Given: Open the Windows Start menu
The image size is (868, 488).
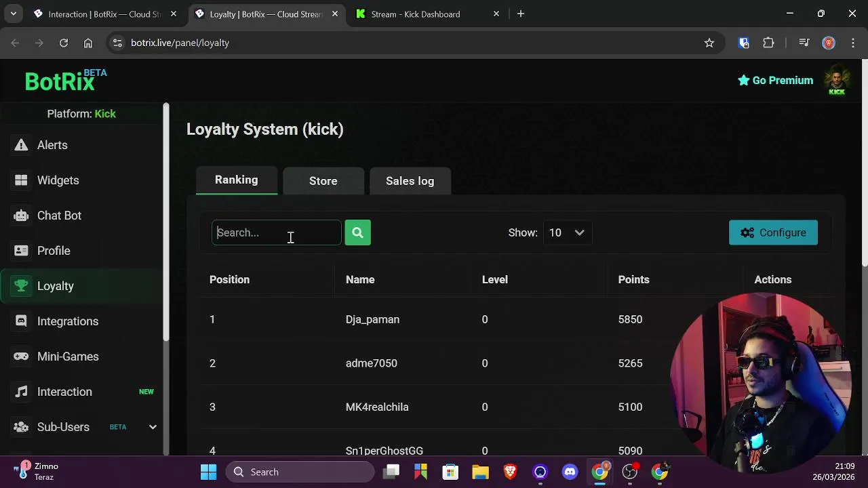Looking at the screenshot, I should pyautogui.click(x=208, y=472).
